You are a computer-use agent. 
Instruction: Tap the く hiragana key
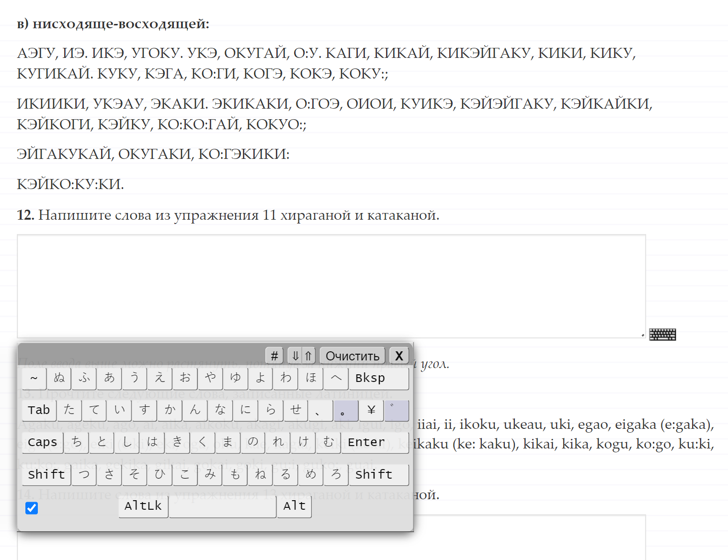point(202,442)
